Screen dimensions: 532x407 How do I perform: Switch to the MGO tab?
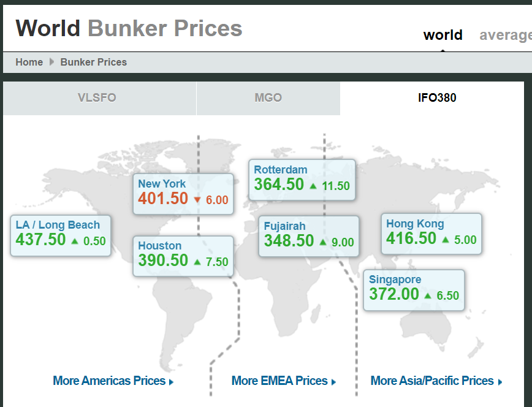click(268, 98)
